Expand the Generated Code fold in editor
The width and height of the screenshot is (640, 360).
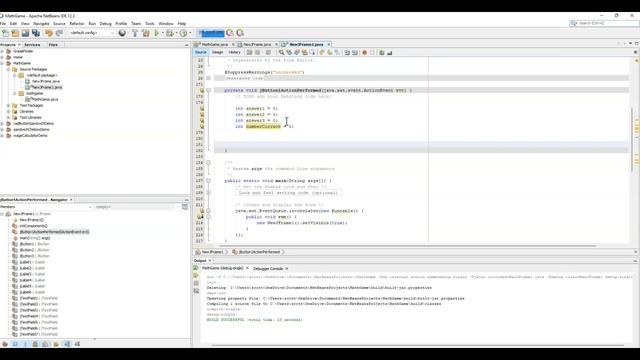(208, 78)
